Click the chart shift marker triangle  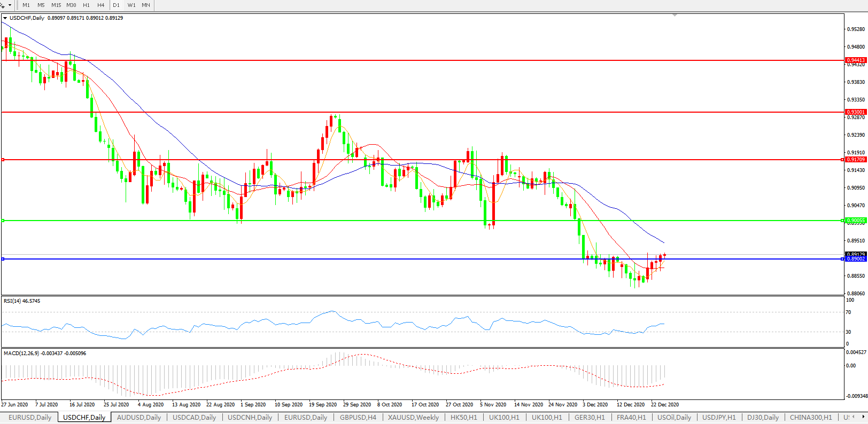click(x=675, y=15)
